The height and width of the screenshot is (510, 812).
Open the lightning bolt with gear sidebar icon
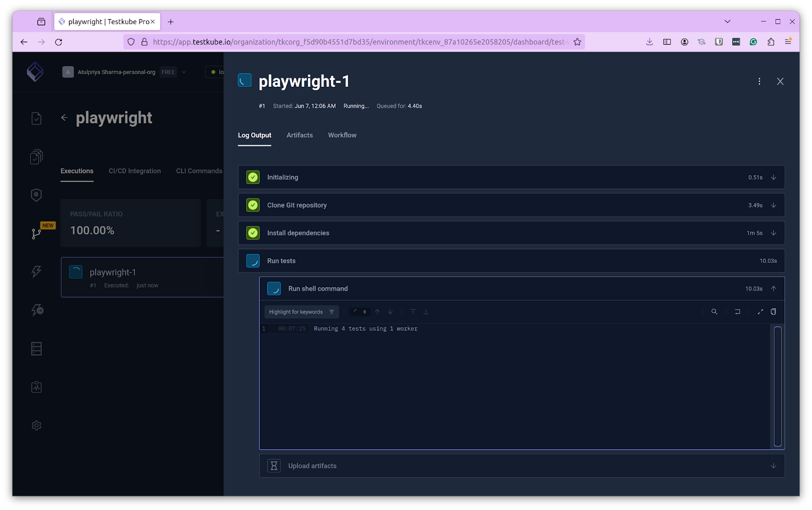pos(37,310)
